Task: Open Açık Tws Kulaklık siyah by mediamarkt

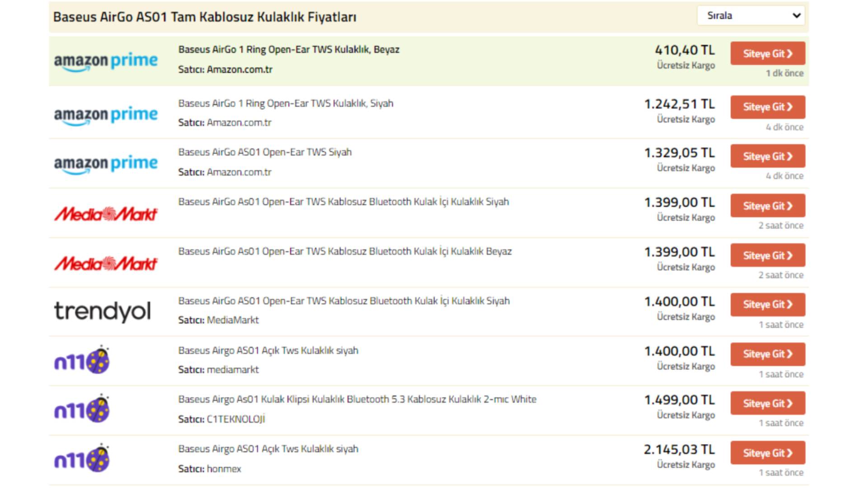Action: click(x=268, y=351)
